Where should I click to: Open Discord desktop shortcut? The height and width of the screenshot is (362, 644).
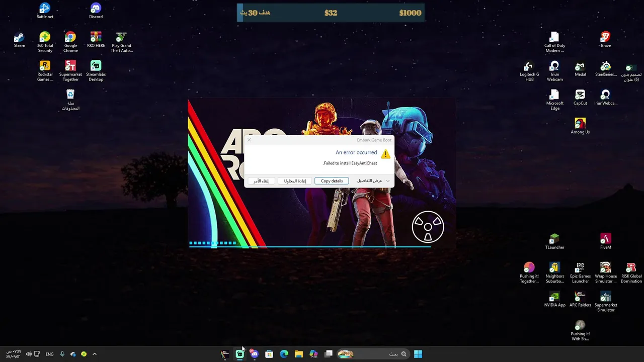pyautogui.click(x=96, y=11)
